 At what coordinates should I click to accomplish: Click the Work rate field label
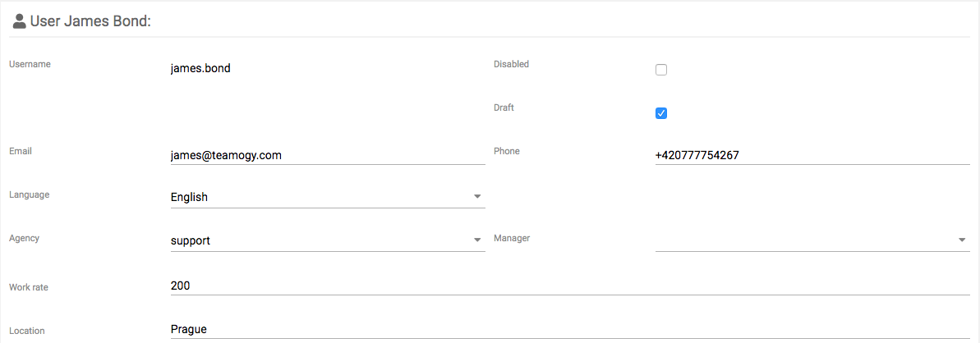tap(29, 287)
